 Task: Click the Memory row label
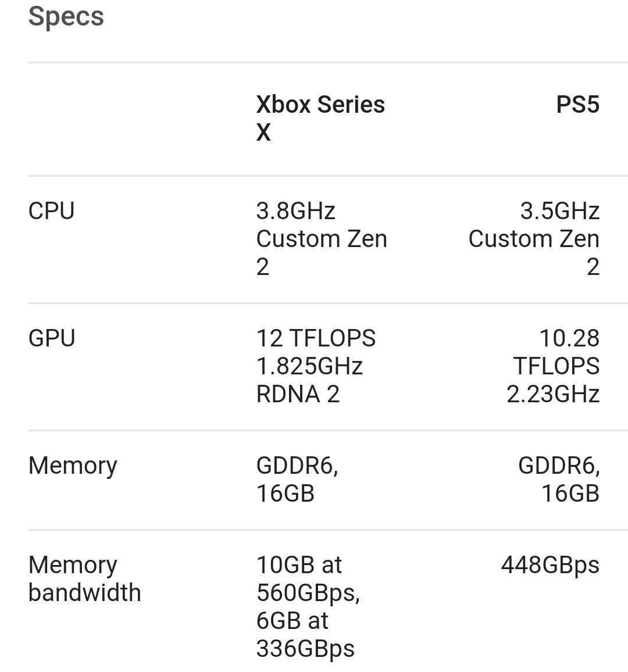click(73, 466)
